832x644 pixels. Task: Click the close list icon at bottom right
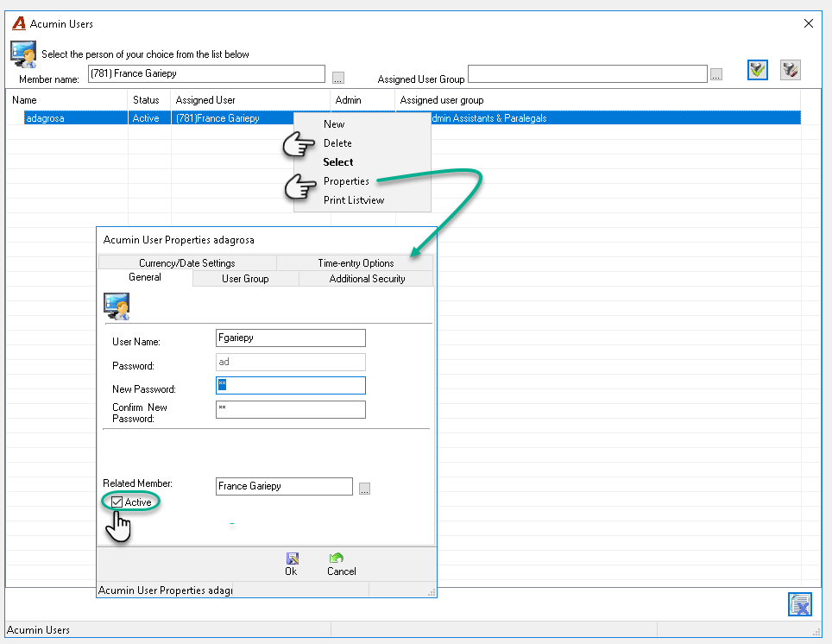[799, 604]
